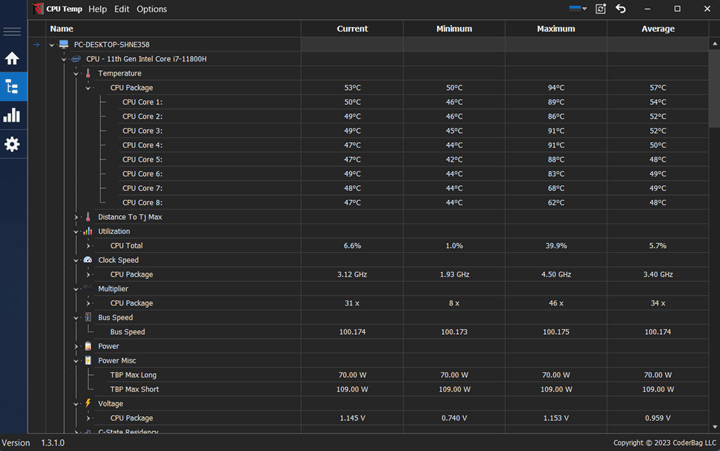Click the Current column header
The width and height of the screenshot is (720, 451).
pyautogui.click(x=352, y=28)
